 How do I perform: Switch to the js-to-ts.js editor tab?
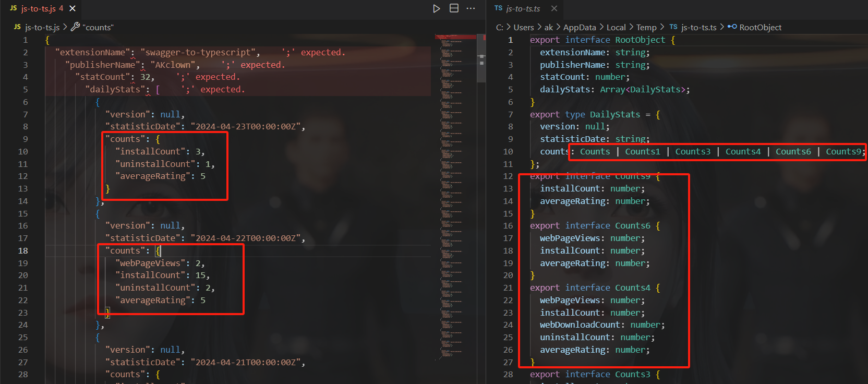tap(42, 8)
